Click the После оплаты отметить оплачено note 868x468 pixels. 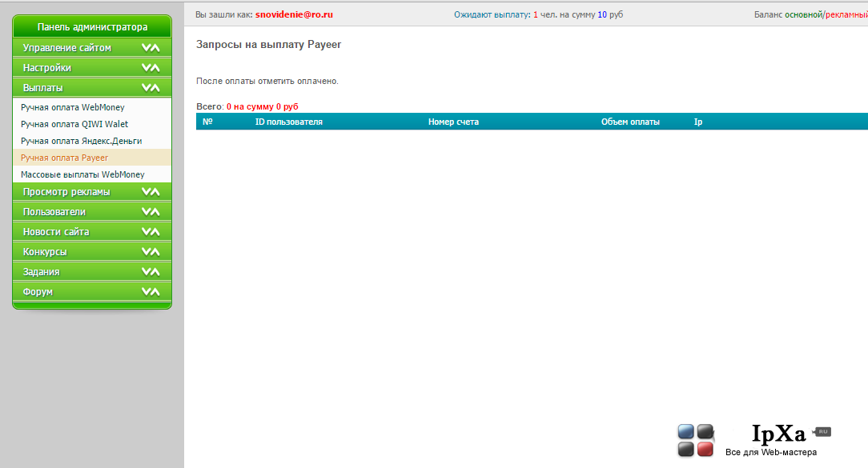(x=267, y=81)
